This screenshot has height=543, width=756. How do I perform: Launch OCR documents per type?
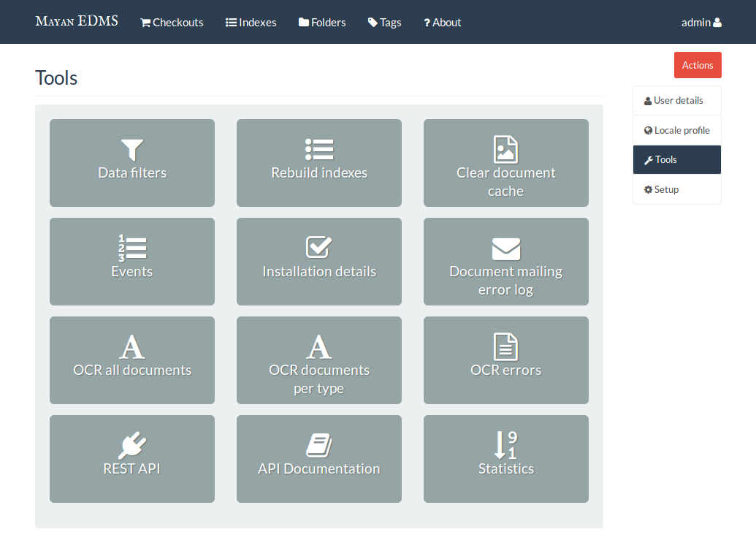[319, 360]
